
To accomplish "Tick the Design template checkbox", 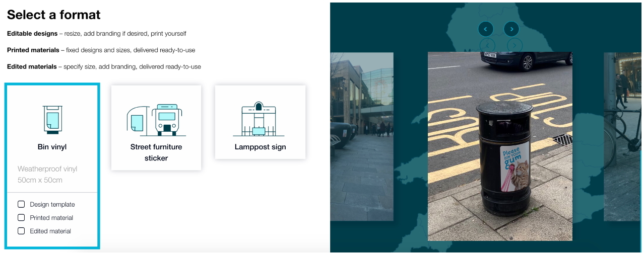I will click(x=21, y=204).
